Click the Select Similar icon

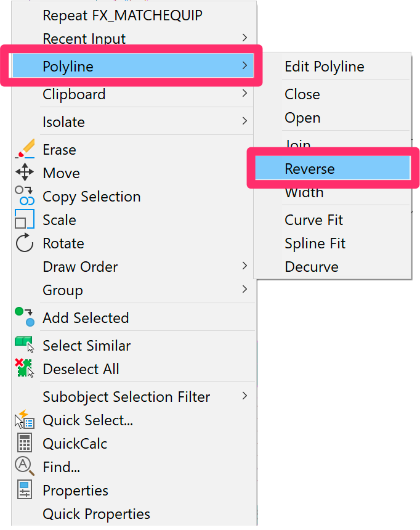(25, 344)
